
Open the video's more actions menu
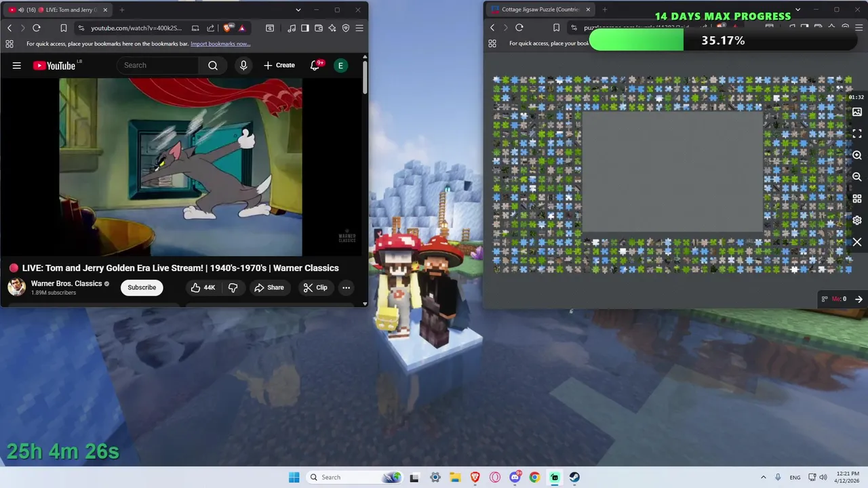pyautogui.click(x=346, y=287)
